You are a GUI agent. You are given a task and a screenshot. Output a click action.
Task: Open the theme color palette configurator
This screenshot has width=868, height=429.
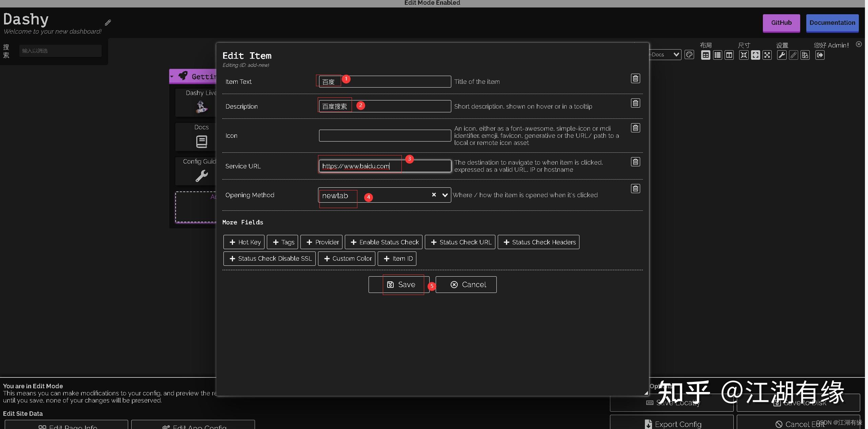[x=689, y=55]
